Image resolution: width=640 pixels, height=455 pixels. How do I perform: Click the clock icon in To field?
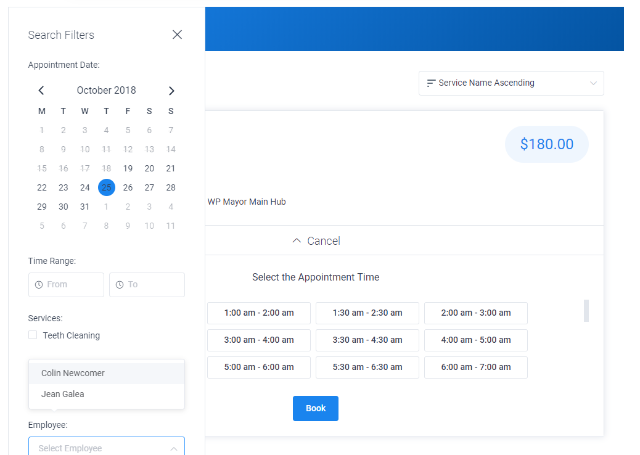click(120, 285)
